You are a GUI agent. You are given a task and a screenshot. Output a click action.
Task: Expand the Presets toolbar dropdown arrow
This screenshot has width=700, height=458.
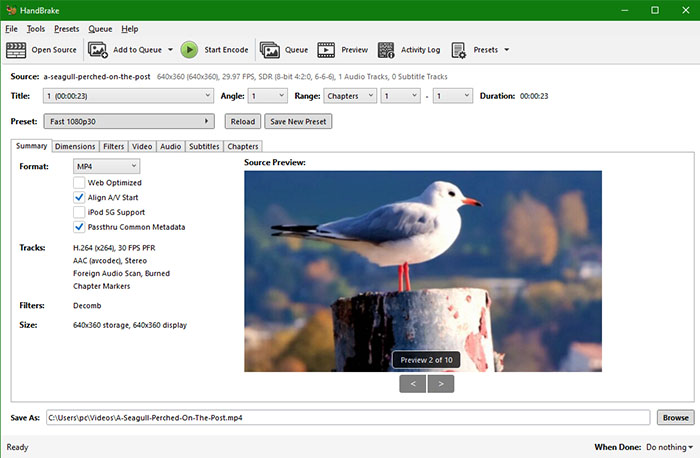tap(507, 50)
